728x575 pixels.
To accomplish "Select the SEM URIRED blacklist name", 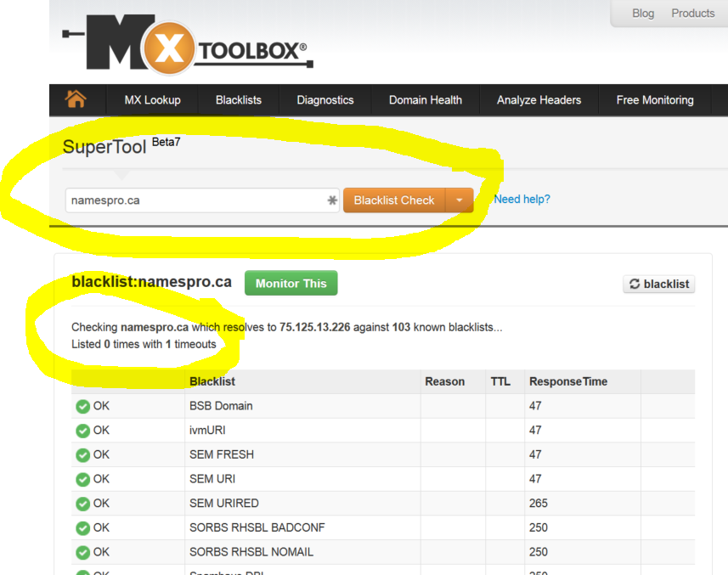I will click(223, 503).
